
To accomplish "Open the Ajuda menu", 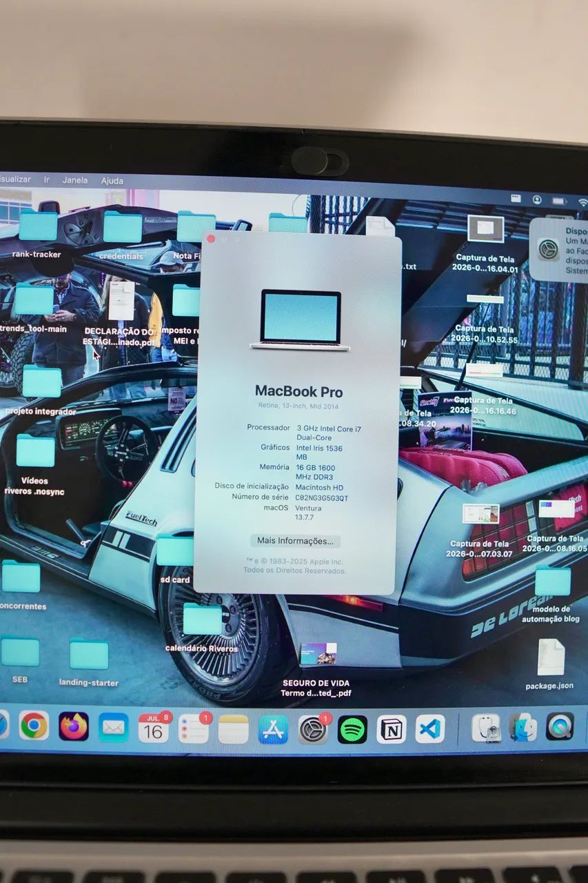I will point(112,181).
